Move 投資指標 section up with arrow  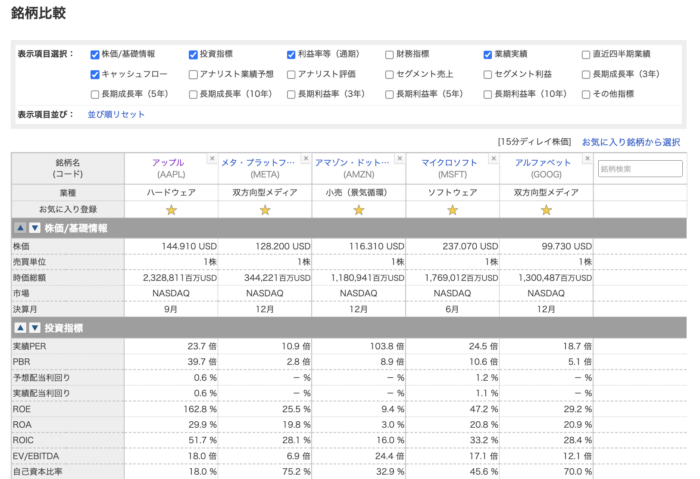20,328
